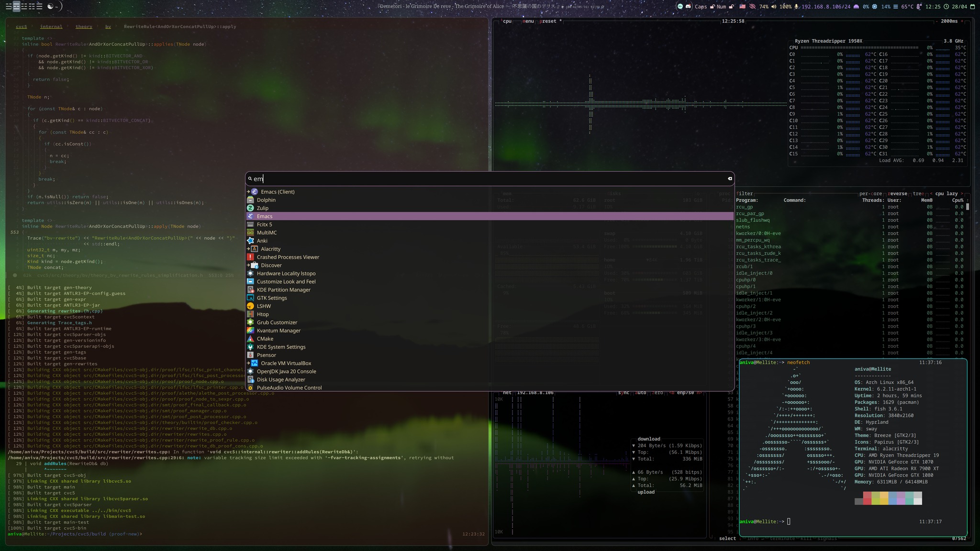980x551 pixels.
Task: Expand actions arrow beside Alacritty
Action: [248, 249]
